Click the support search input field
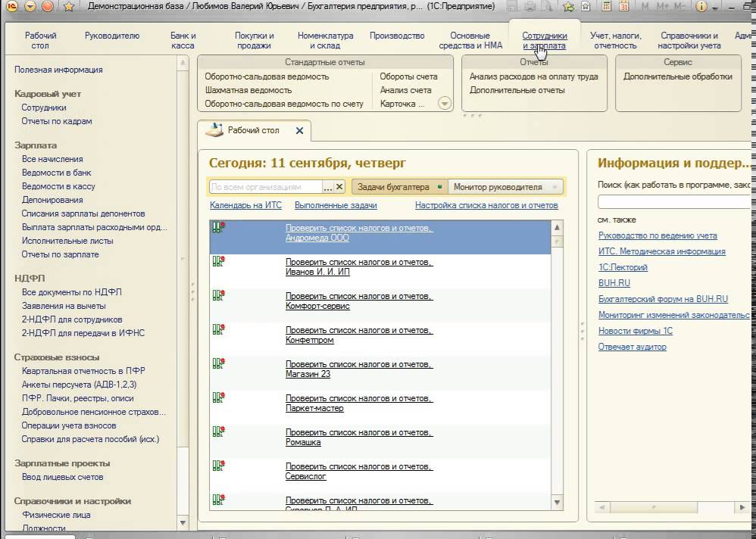 675,201
